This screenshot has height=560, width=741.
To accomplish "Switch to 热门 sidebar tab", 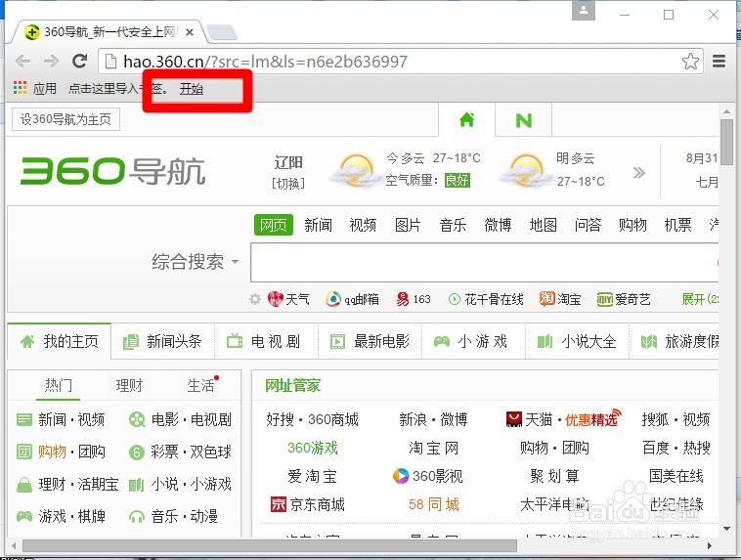I will (59, 386).
